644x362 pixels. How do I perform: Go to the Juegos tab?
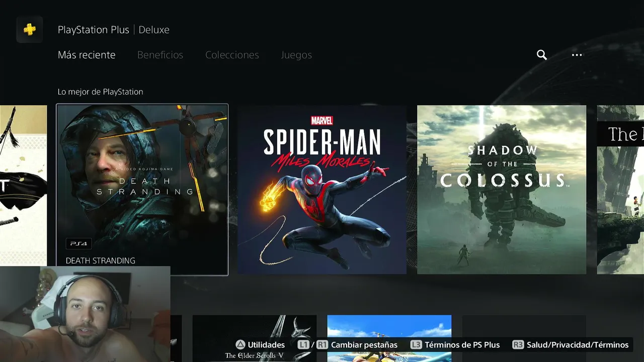click(296, 55)
